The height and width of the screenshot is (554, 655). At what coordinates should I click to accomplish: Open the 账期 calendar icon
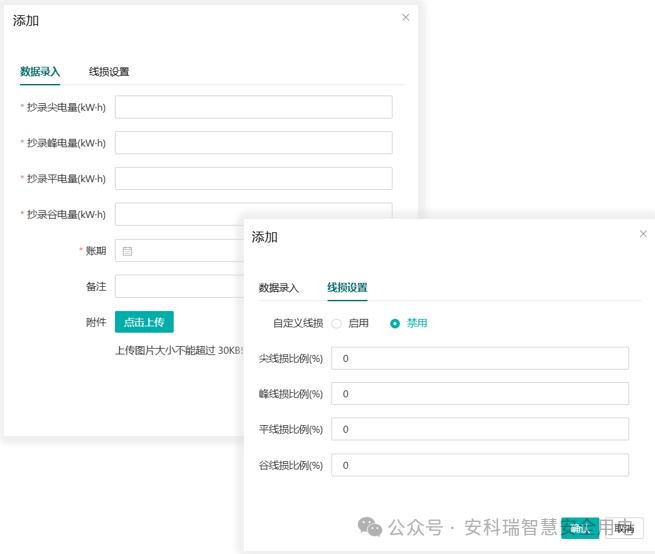point(127,251)
